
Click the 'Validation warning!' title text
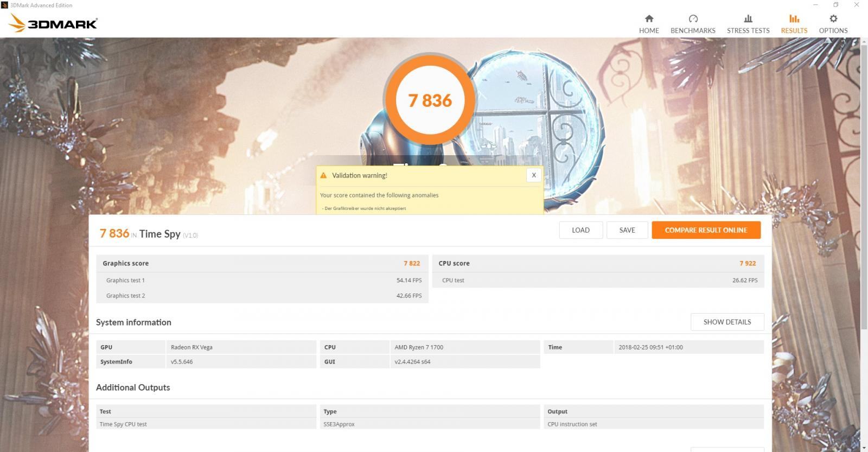click(x=360, y=175)
